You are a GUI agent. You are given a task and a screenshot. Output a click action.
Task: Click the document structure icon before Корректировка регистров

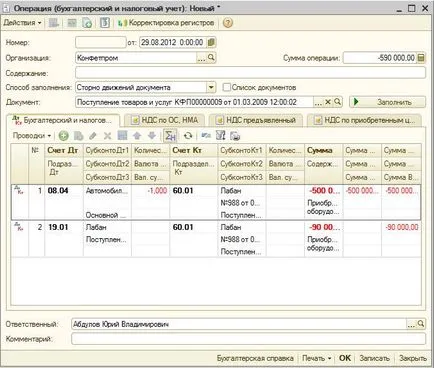coord(105,23)
